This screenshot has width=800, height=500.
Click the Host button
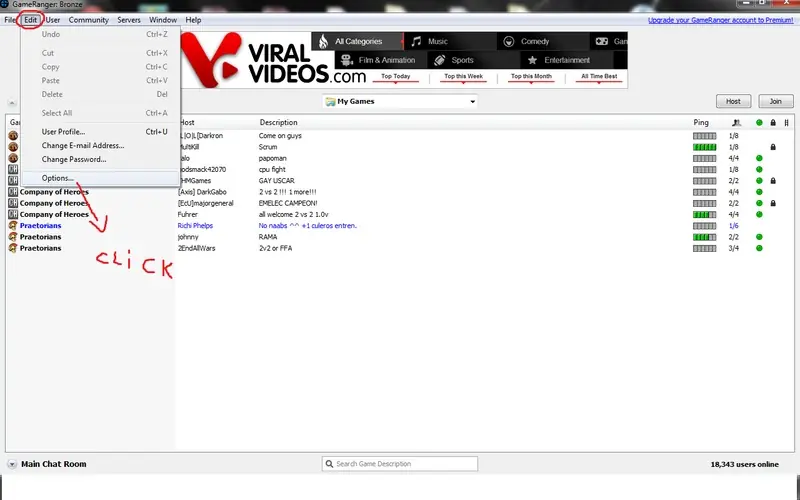[x=733, y=101]
